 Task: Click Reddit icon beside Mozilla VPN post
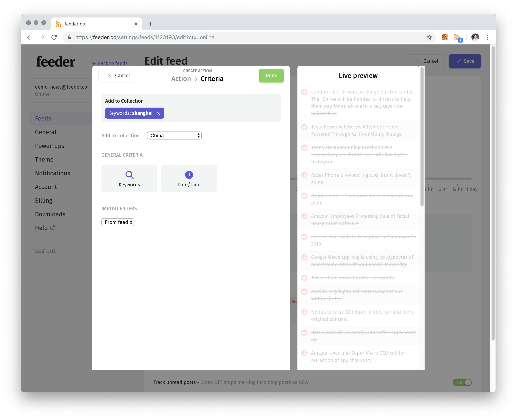304,292
